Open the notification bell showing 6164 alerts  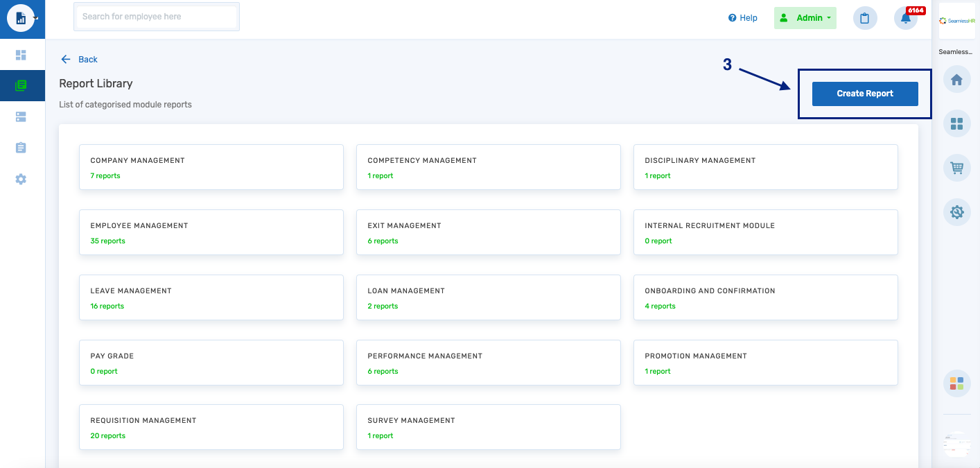(x=905, y=18)
